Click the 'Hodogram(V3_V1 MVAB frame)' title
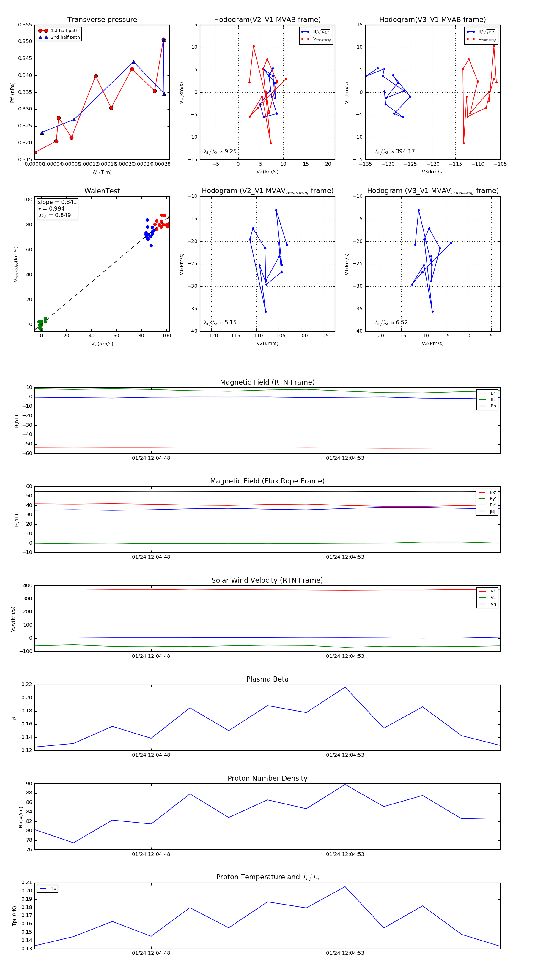 coord(432,20)
